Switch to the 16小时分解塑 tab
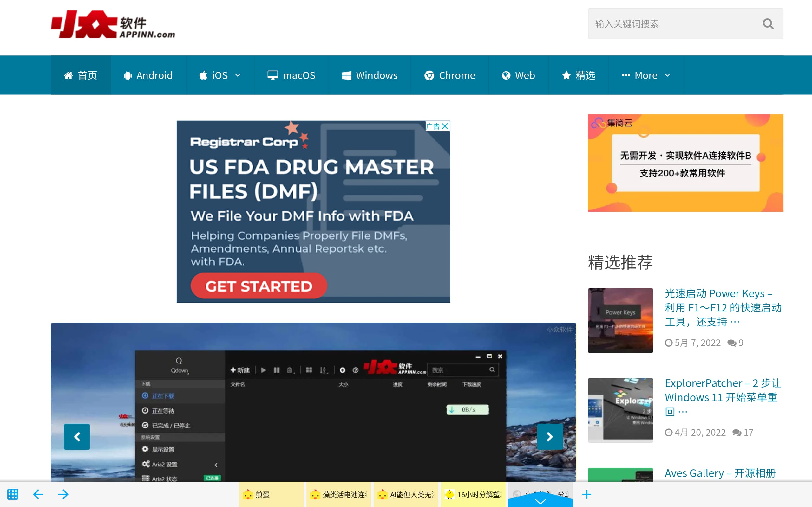 tap(473, 494)
